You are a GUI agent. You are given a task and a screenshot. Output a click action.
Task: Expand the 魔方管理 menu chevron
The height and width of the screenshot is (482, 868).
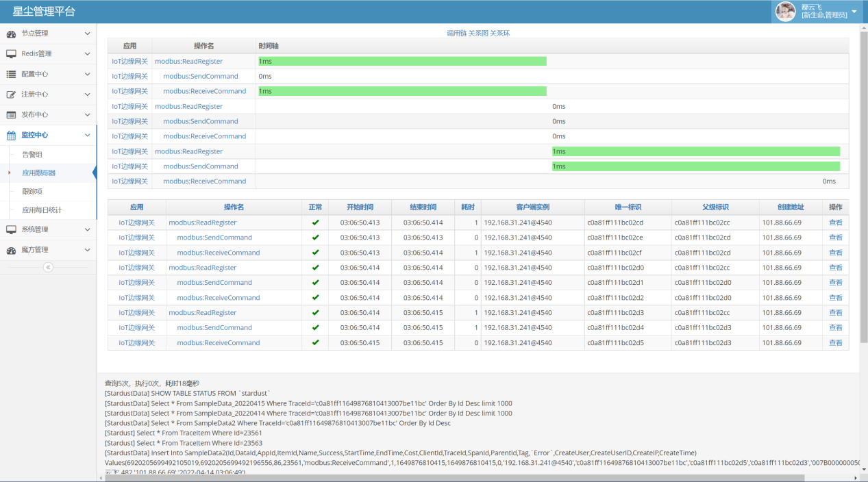click(87, 250)
